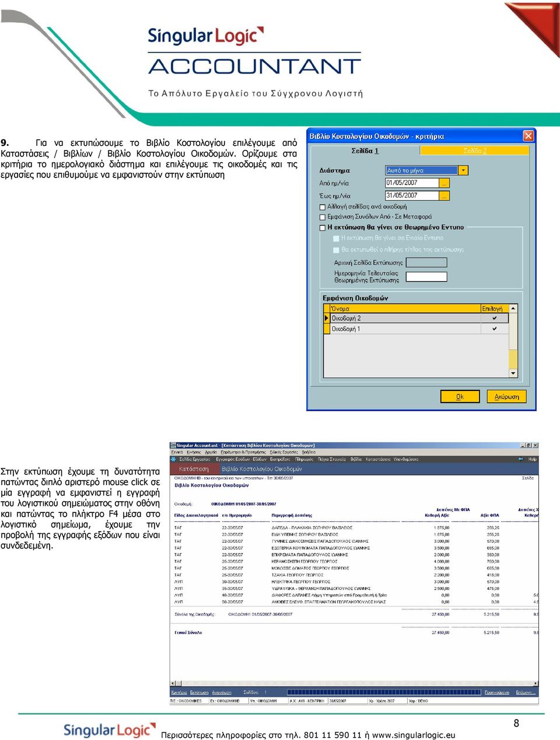Click the back arrow icon beside Help
Image resolution: width=560 pixels, height=740 pixels.
click(x=520, y=459)
